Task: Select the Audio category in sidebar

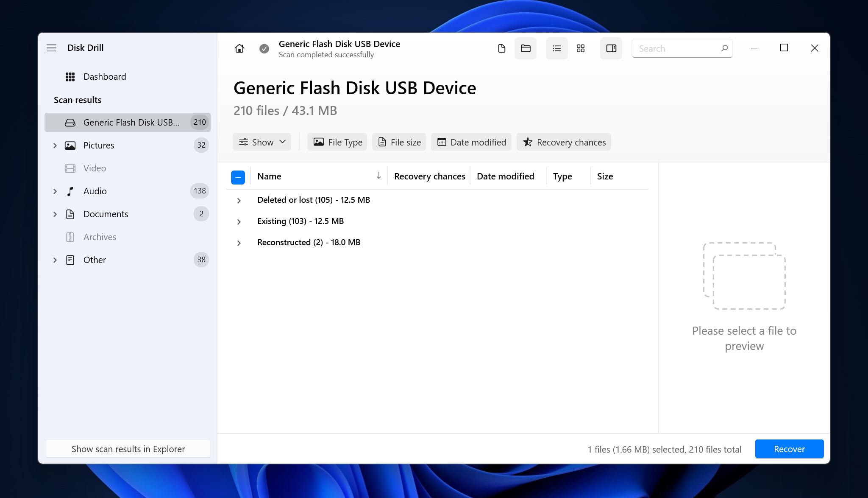Action: pos(95,191)
